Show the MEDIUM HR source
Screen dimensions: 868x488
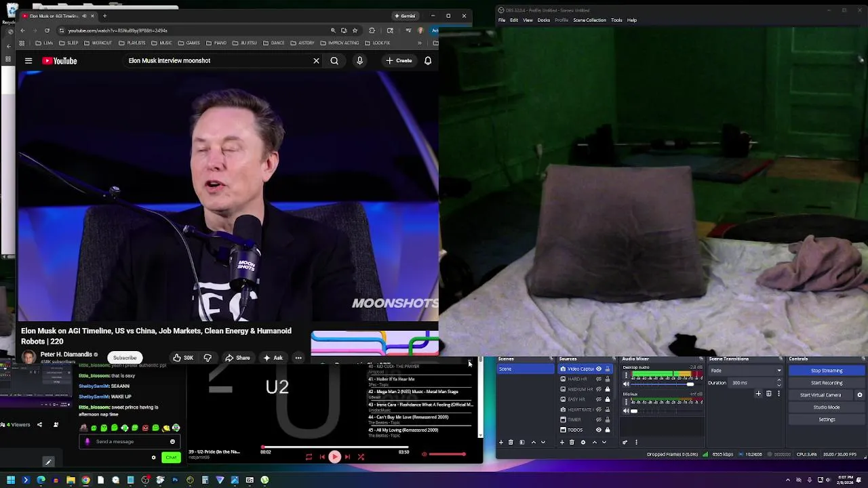[x=599, y=389]
